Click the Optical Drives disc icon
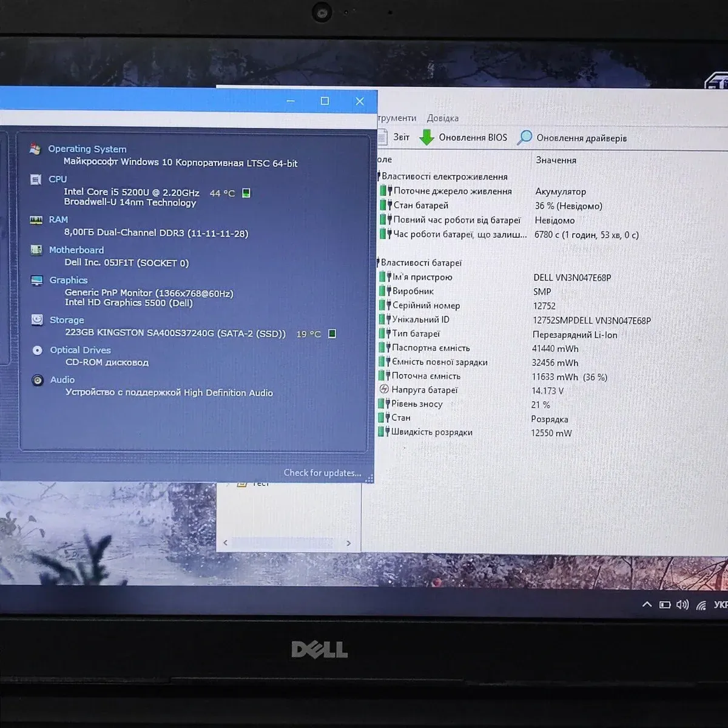 click(38, 350)
